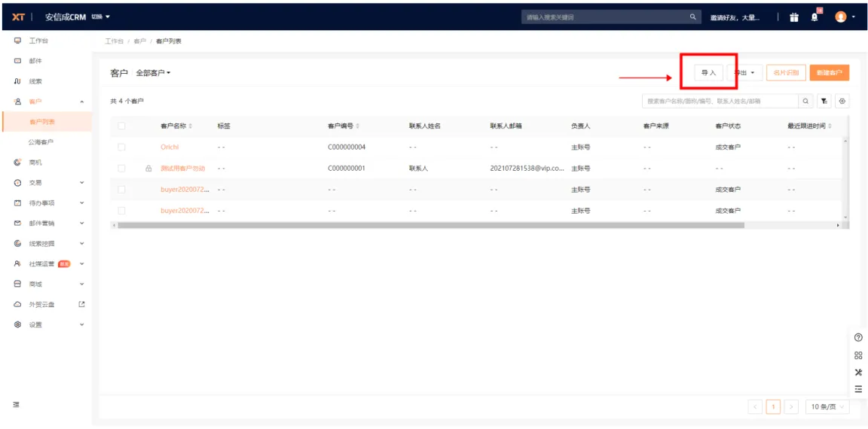The height and width of the screenshot is (429, 868).
Task: Open the Orichi customer link
Action: (x=170, y=147)
